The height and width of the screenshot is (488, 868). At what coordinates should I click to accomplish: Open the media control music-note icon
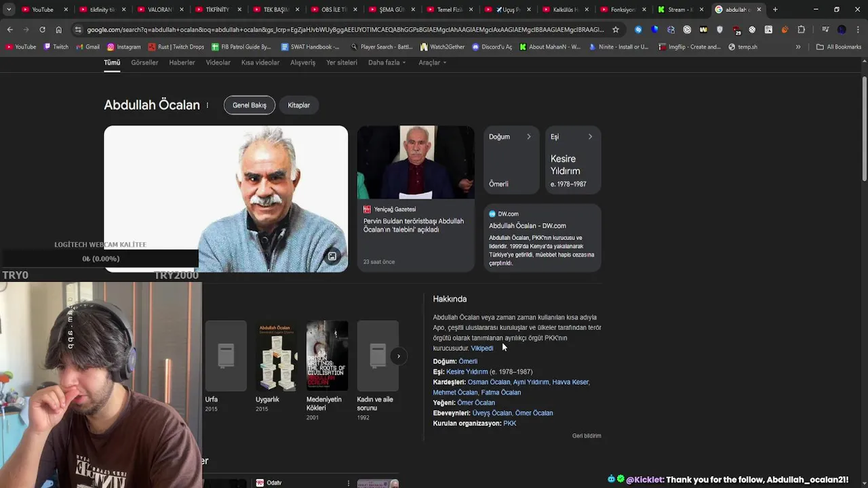[825, 30]
